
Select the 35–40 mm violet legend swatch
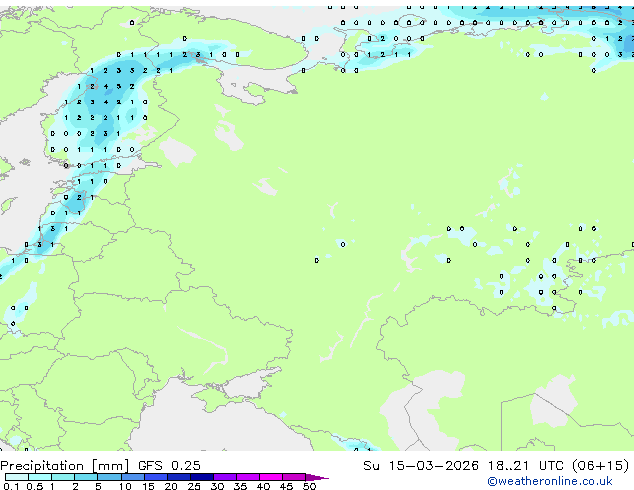pos(248,477)
